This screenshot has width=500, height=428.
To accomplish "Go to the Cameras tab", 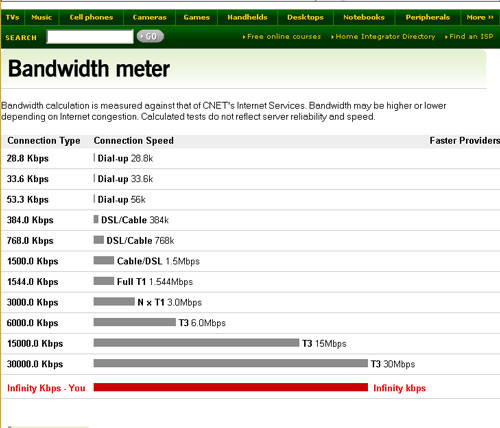I will pos(149,17).
